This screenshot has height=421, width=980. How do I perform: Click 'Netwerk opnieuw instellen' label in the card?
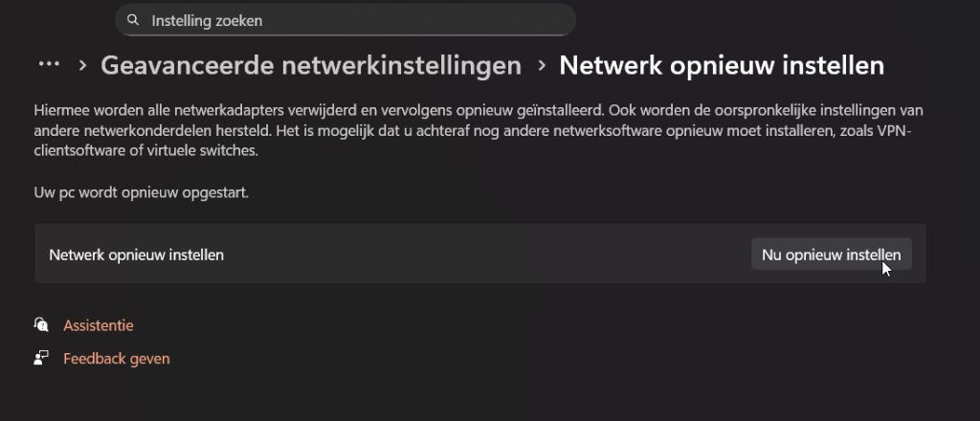[137, 255]
